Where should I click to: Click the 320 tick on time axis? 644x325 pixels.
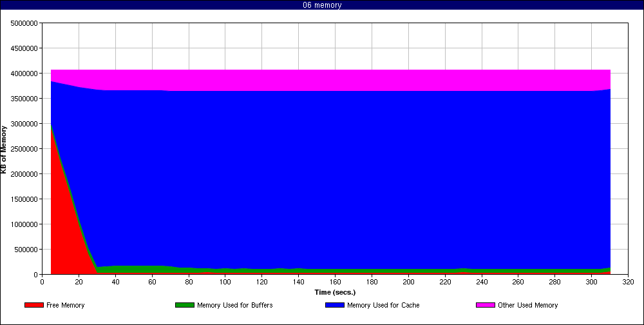click(x=628, y=282)
